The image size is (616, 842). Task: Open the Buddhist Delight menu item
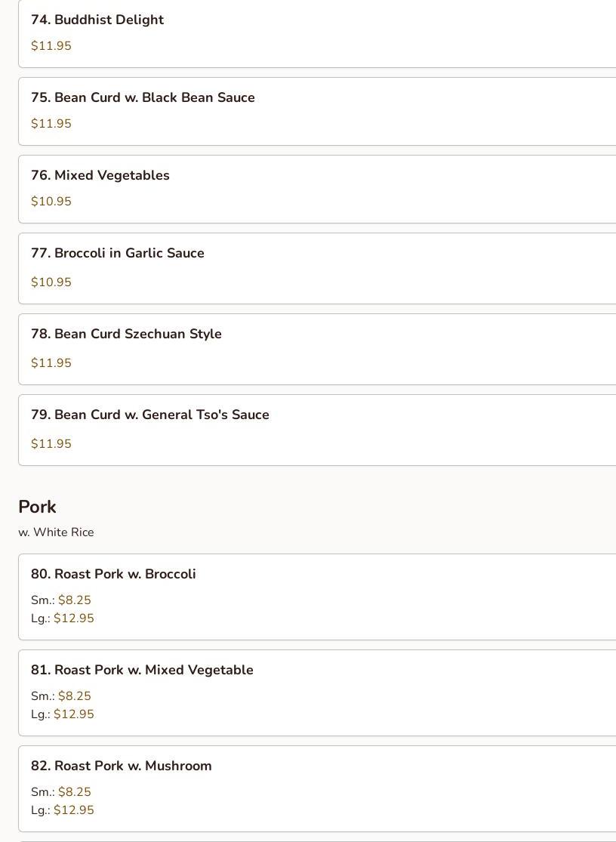(x=97, y=20)
